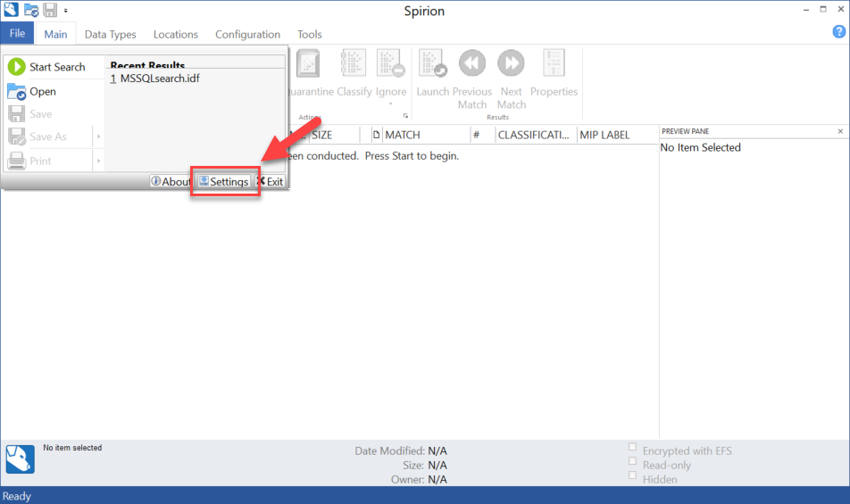
Task: Go to Next Match with forward icon
Action: pos(512,63)
